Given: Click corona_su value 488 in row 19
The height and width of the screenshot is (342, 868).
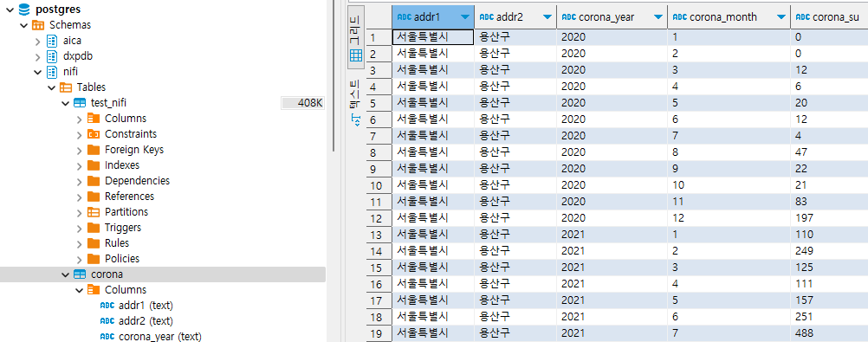Looking at the screenshot, I should 829,333.
